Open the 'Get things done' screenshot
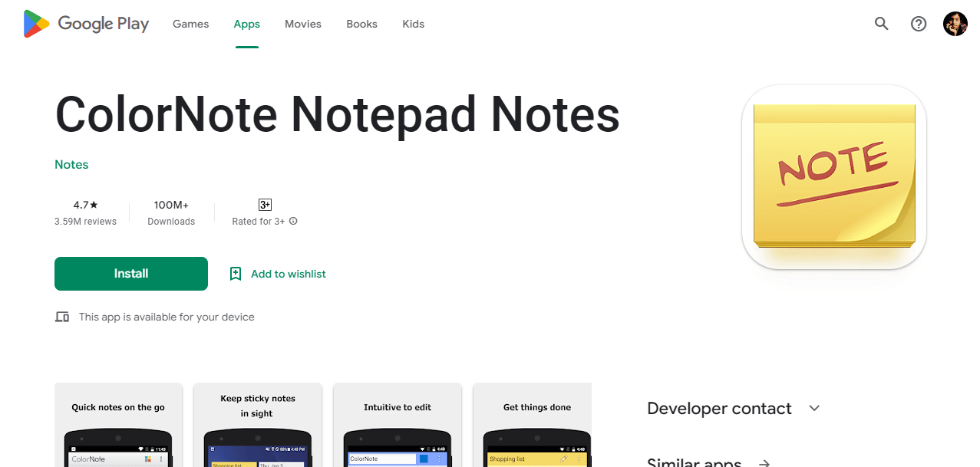 point(533,425)
